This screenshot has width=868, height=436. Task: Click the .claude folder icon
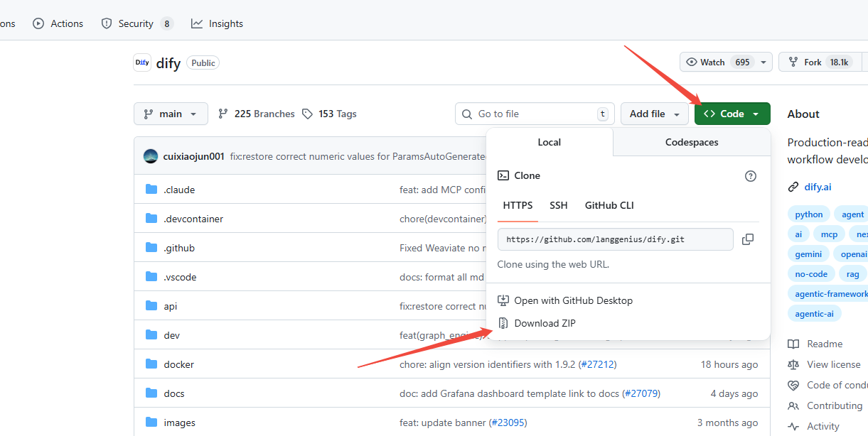[x=151, y=190]
